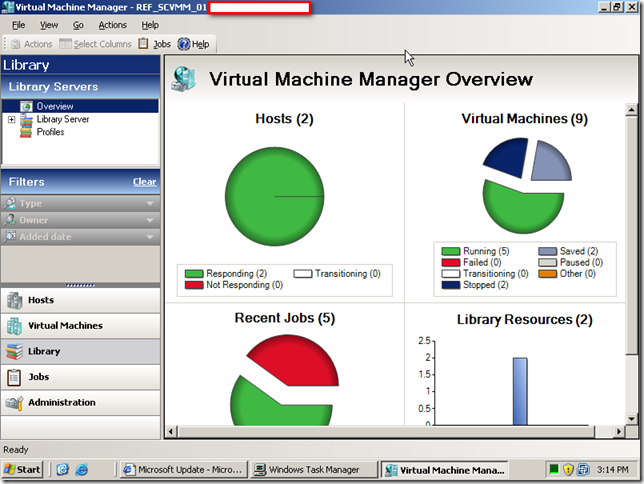Click the Failed (0) legend text

(482, 262)
